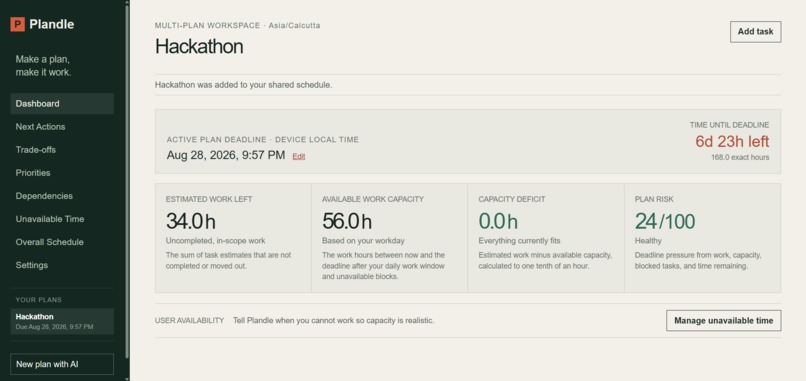Click the 'Hackathon was added' notification message
This screenshot has width=806, height=381.
click(243, 85)
